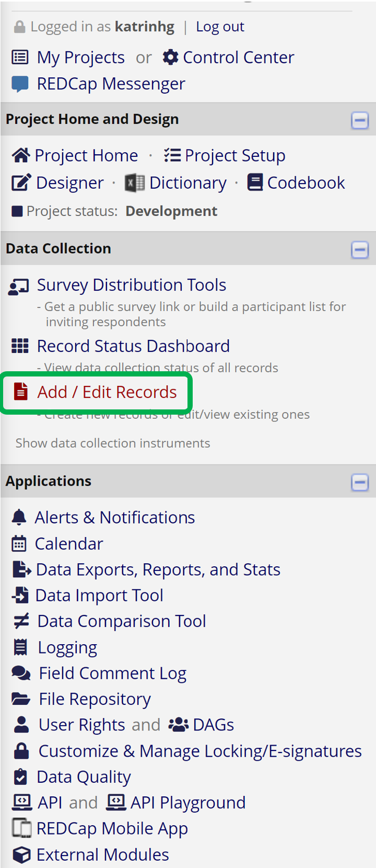Collapse the Project Home and Design section
This screenshot has height=868, width=376.
[360, 120]
